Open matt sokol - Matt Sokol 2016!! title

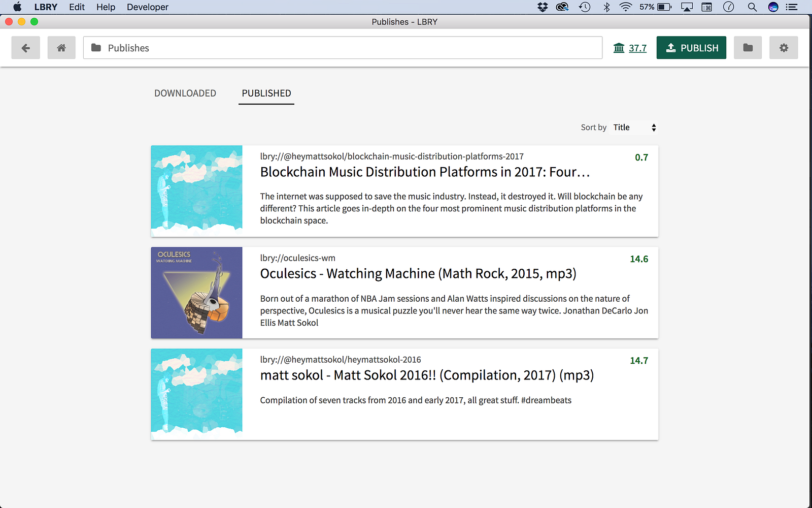(427, 375)
